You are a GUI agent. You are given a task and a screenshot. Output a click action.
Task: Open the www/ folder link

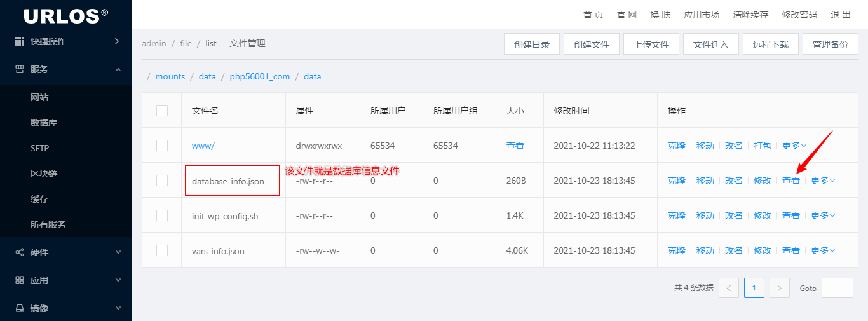[203, 146]
